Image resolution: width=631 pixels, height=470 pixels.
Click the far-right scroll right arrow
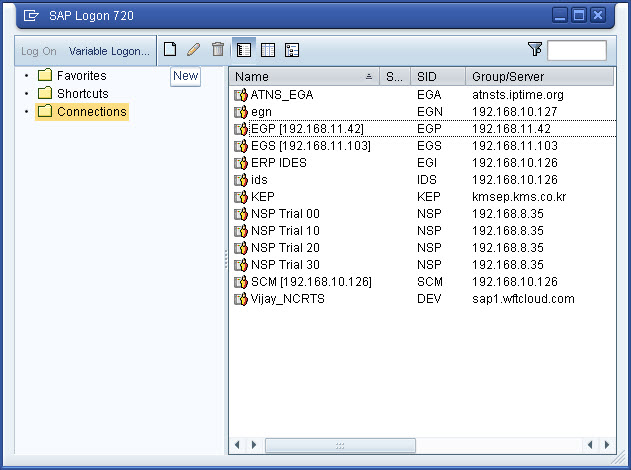pyautogui.click(x=607, y=445)
